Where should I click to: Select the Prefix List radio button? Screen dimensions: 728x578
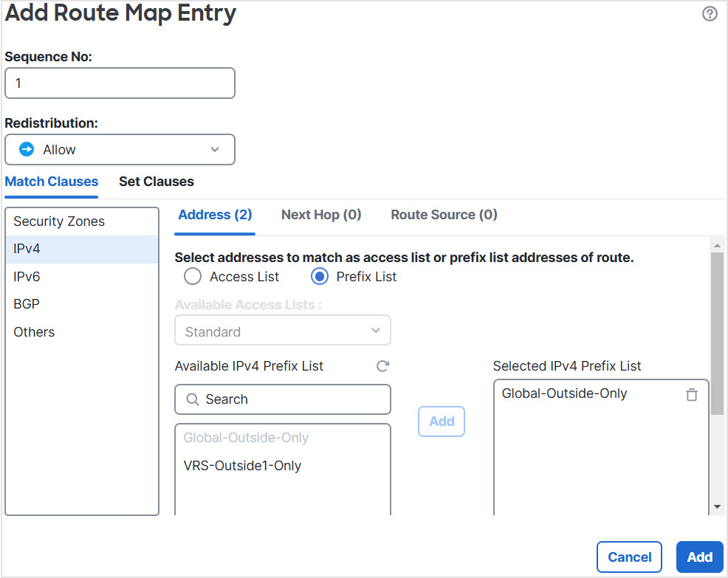point(319,277)
